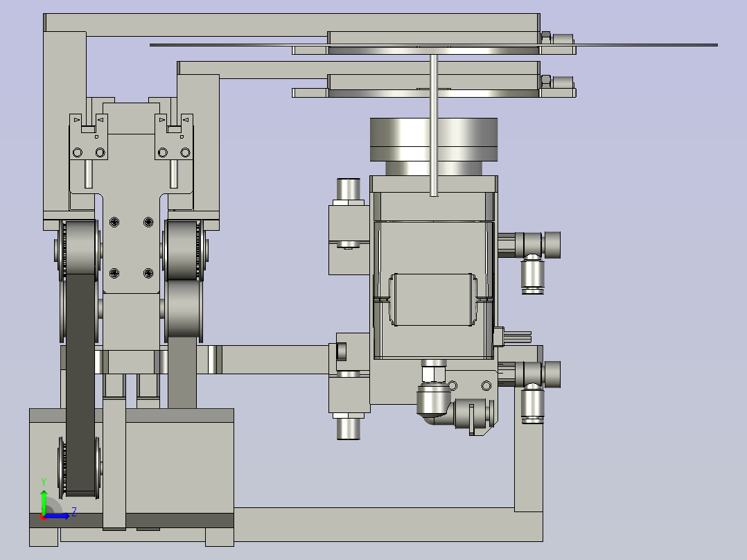
Task: Select the wide horizontal base beam at the bottom
Action: point(388,524)
